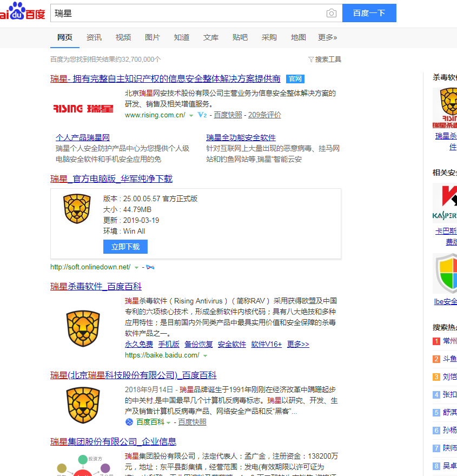Open the 更多» more categories menu
Image resolution: width=457 pixels, height=476 pixels.
(x=327, y=37)
